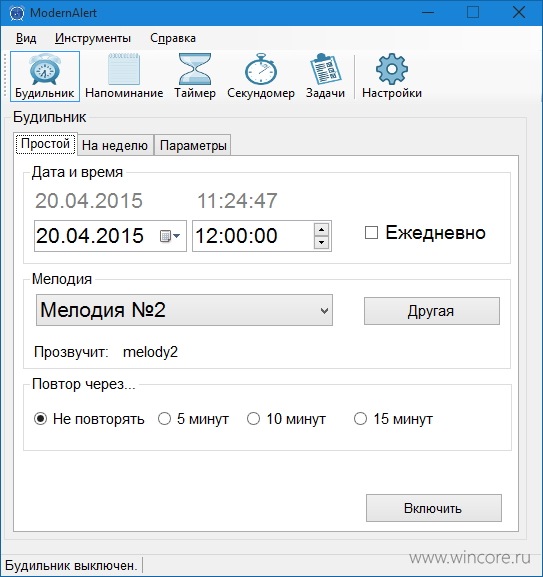Click the Включить button
543x577 pixels.
(x=434, y=508)
